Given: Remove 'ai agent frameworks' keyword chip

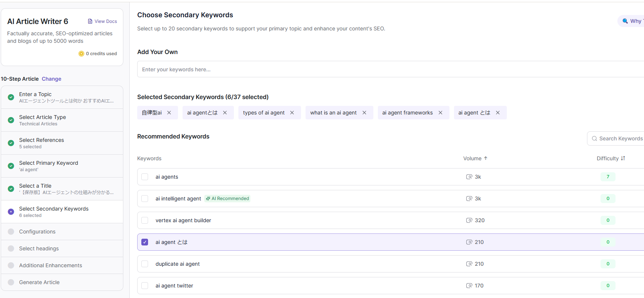Looking at the screenshot, I should [x=440, y=113].
